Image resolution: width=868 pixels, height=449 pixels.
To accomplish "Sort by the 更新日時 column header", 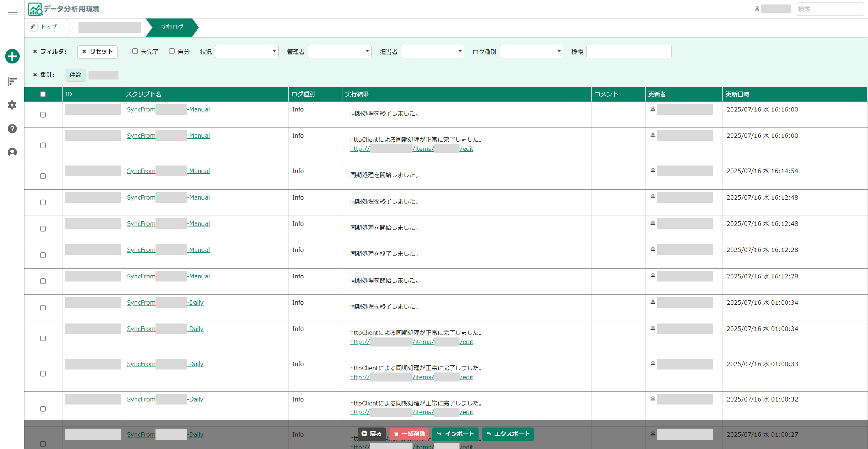I will (x=737, y=94).
